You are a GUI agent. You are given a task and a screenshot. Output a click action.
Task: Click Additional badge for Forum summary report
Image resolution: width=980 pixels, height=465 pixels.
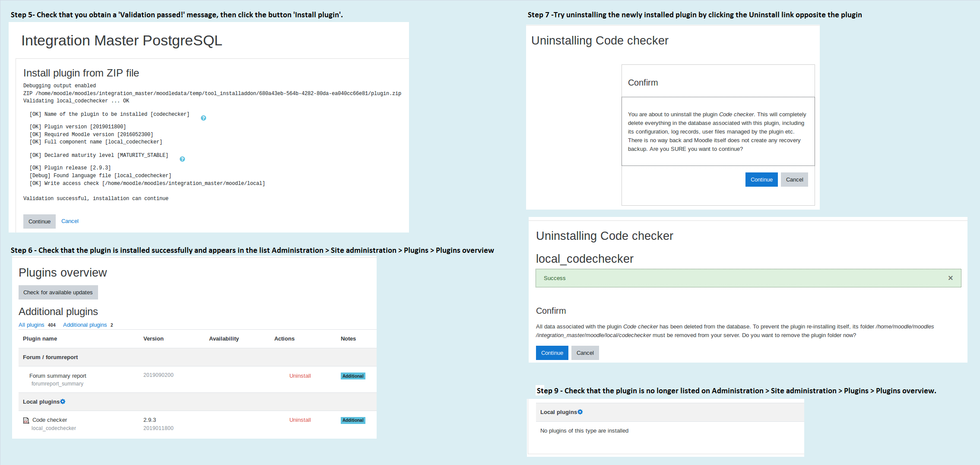[353, 376]
